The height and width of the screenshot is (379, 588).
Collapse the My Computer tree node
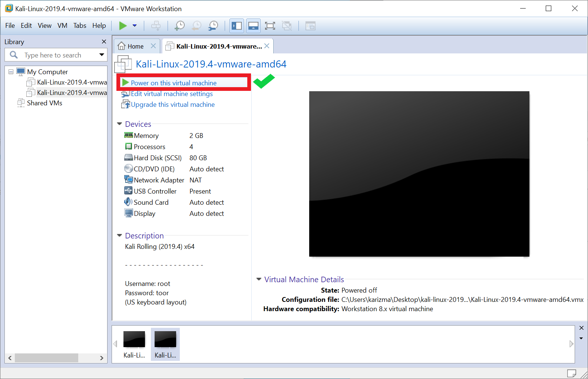(x=11, y=72)
